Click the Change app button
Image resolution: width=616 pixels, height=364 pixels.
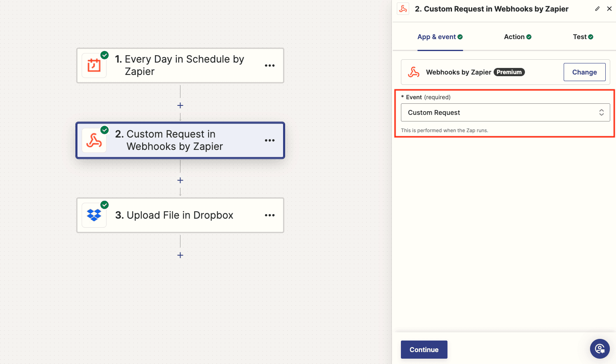584,72
